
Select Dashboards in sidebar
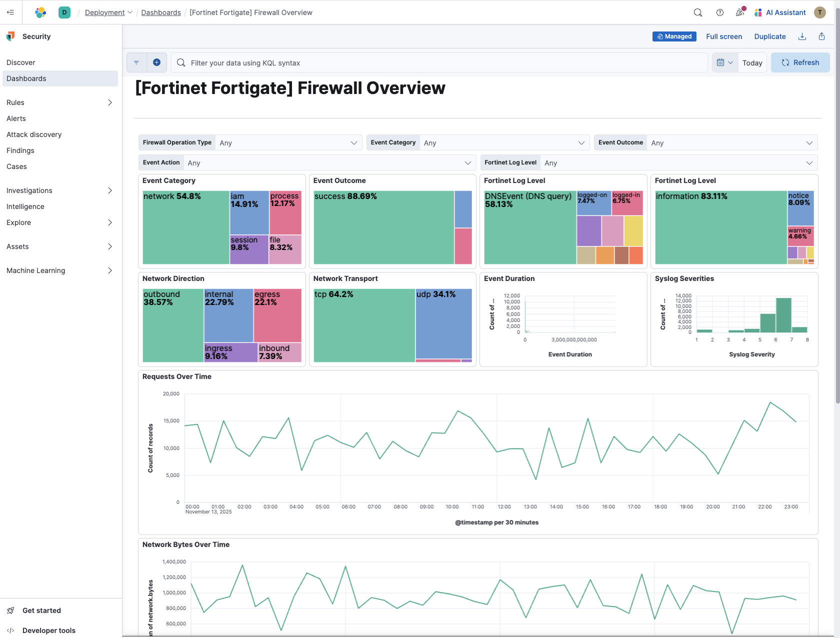[x=60, y=78]
